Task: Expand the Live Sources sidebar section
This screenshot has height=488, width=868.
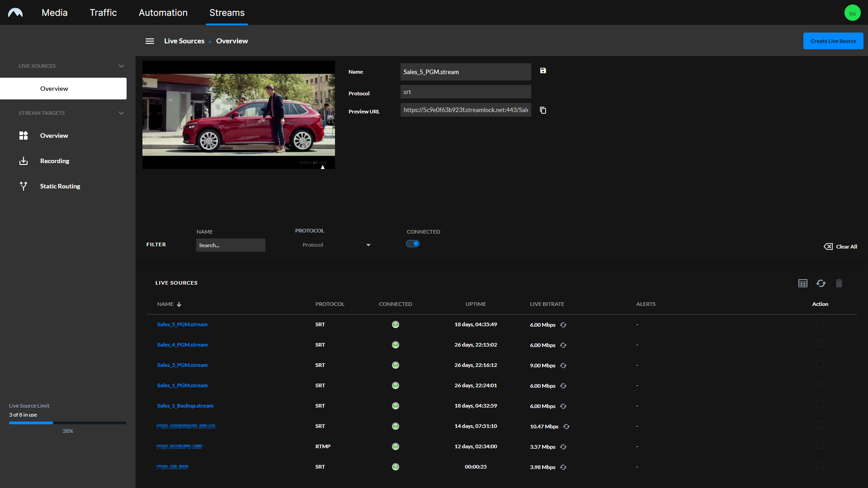Action: pyautogui.click(x=121, y=66)
